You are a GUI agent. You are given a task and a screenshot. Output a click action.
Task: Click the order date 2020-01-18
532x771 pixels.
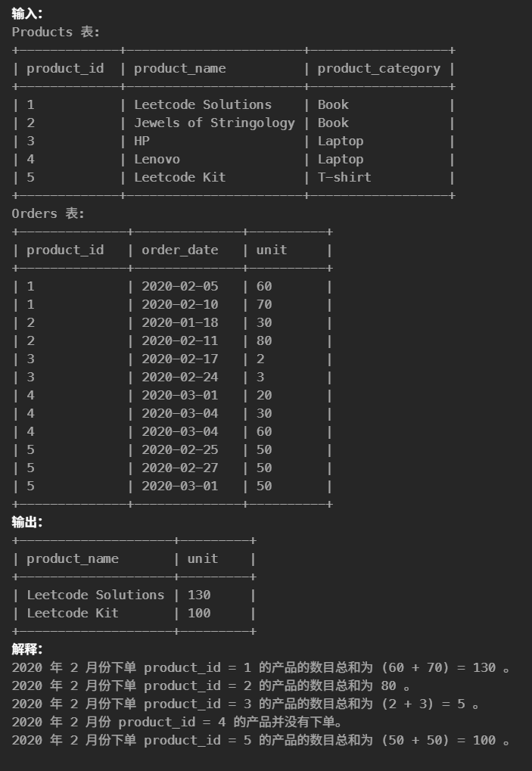(179, 322)
